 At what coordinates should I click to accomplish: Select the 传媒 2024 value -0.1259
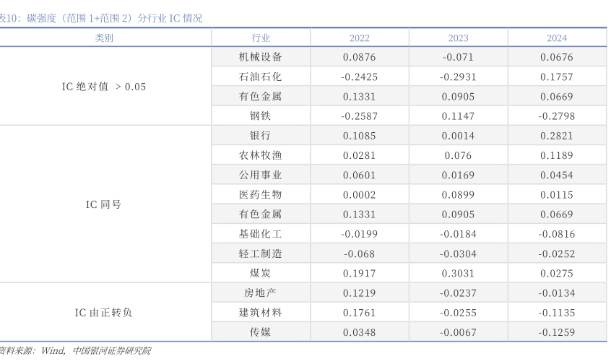556,331
